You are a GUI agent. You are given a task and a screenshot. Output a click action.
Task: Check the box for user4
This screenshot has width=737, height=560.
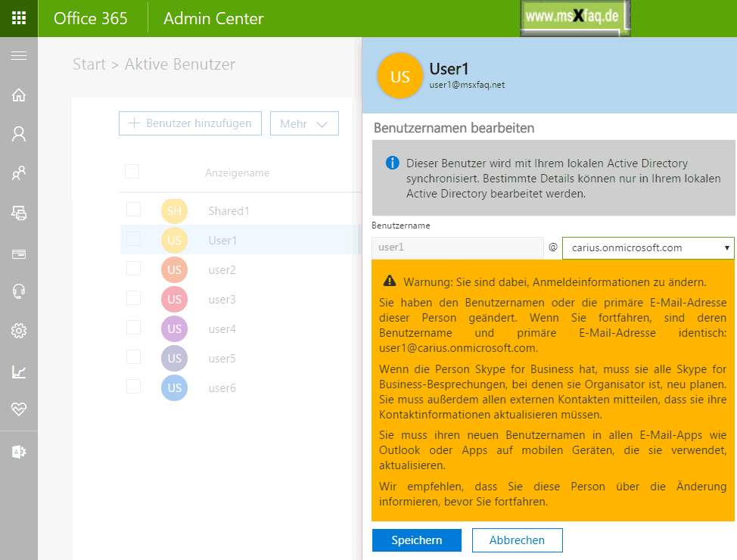[x=133, y=327]
